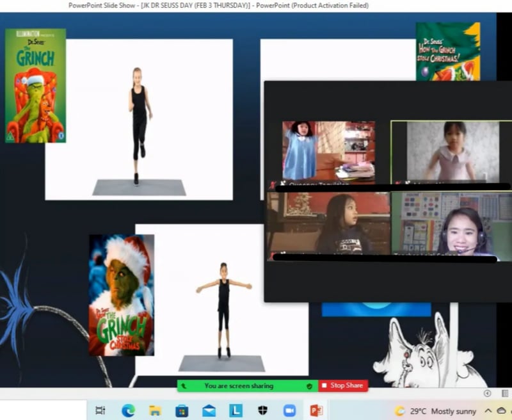Click the live-action Grinch movie poster
The image size is (512, 420).
(x=122, y=295)
